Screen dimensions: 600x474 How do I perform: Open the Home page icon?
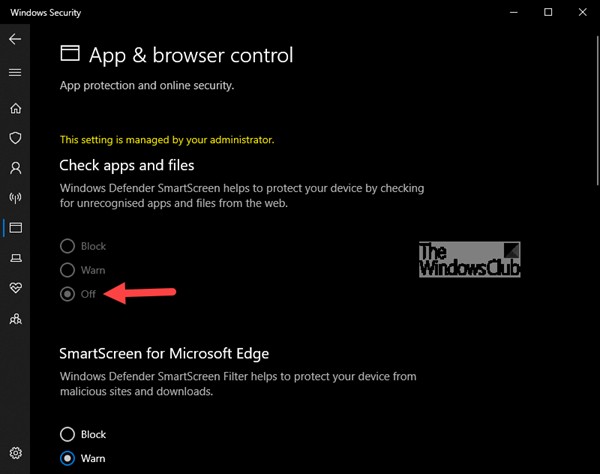tap(15, 108)
